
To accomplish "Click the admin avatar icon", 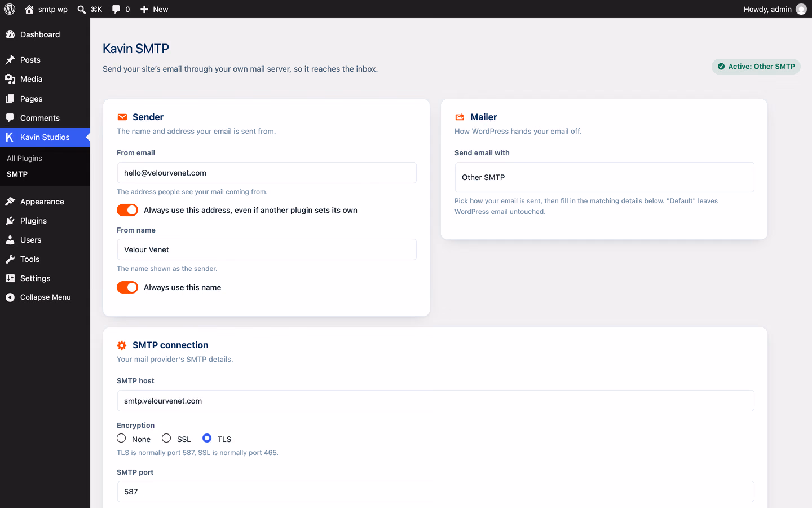I will [x=801, y=9].
